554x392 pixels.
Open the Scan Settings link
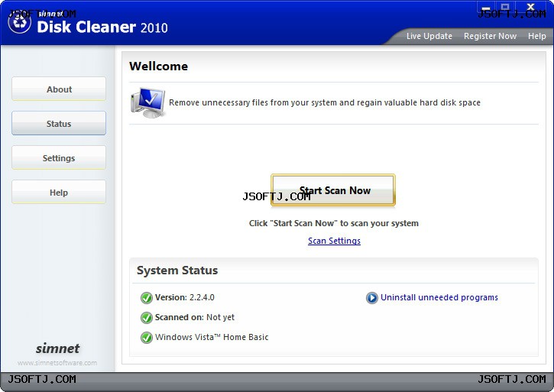coord(334,241)
